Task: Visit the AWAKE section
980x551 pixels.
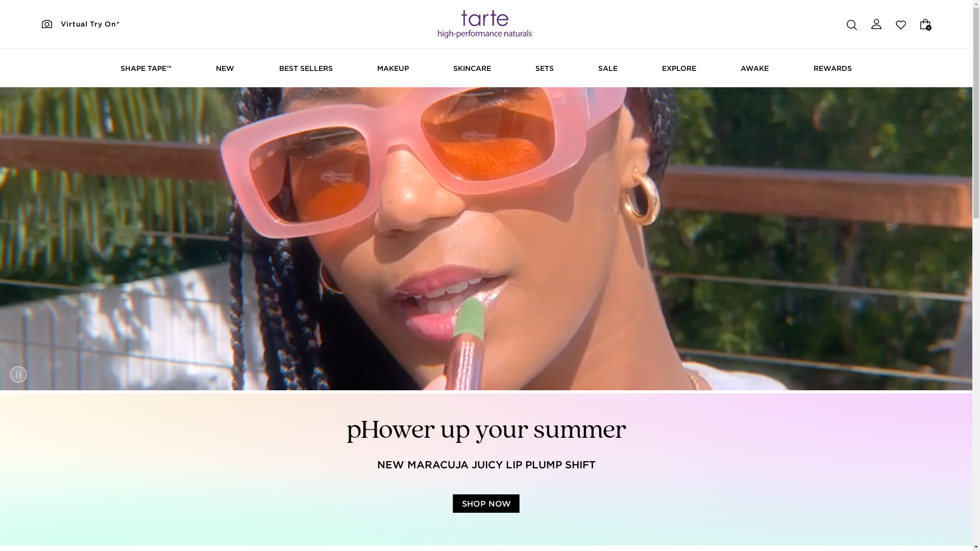Action: point(754,68)
